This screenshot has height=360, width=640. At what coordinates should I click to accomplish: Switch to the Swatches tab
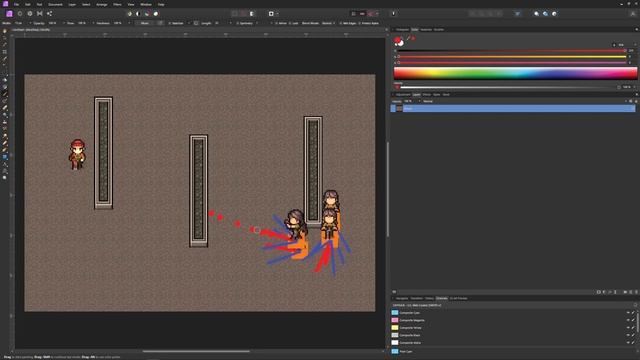426,29
